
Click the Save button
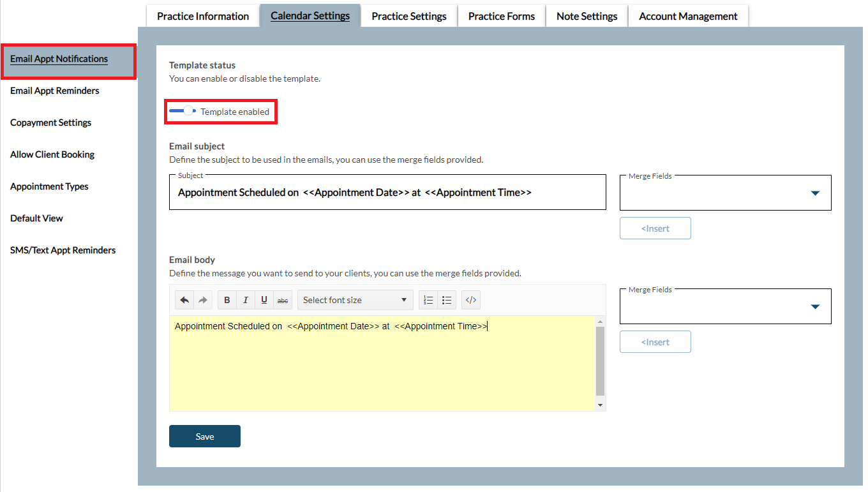point(205,436)
